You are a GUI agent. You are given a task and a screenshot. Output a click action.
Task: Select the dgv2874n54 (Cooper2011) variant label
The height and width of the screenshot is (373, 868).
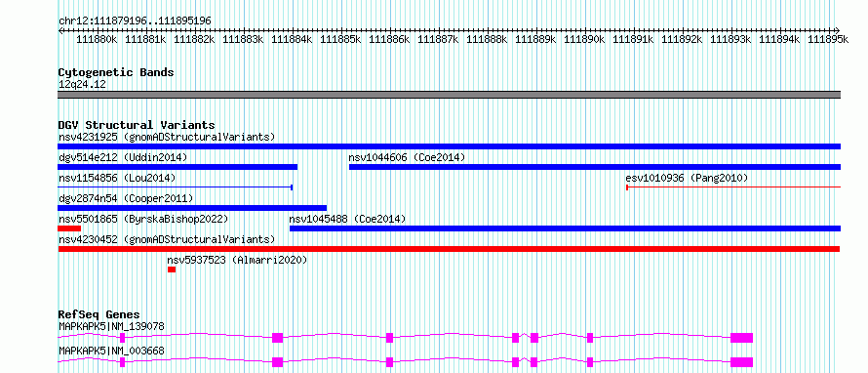[126, 198]
